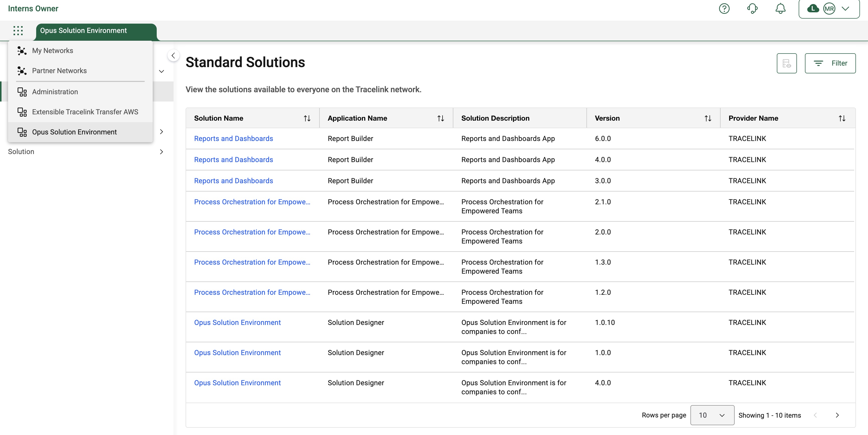The width and height of the screenshot is (868, 435).
Task: Open Process Orchestration version 2.1.0 link
Action: tap(252, 202)
